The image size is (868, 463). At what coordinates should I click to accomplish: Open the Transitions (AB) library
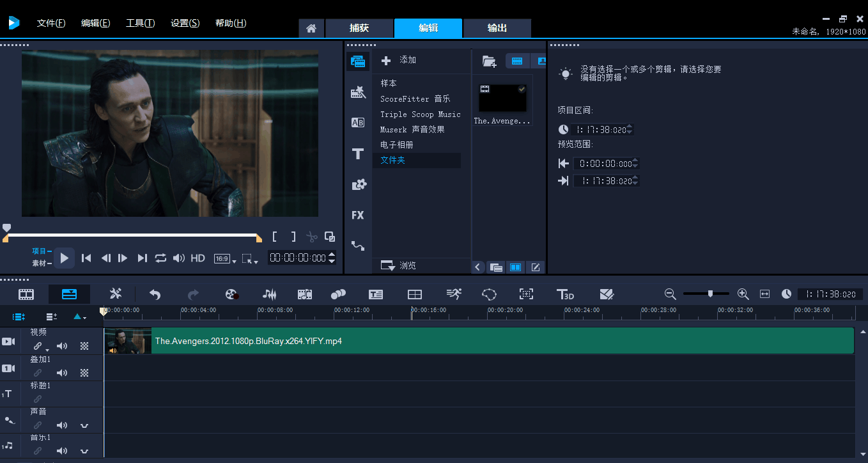pos(359,123)
